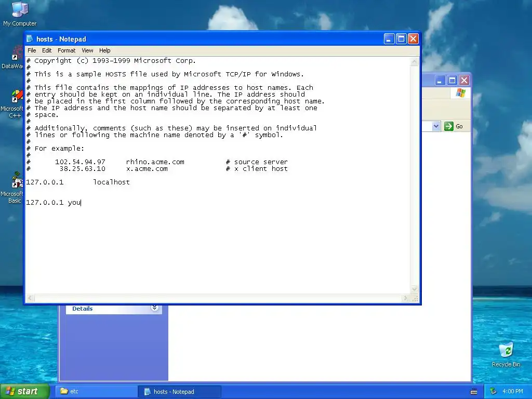Click the '# For example:' line
532x399 pixels.
(x=55, y=149)
